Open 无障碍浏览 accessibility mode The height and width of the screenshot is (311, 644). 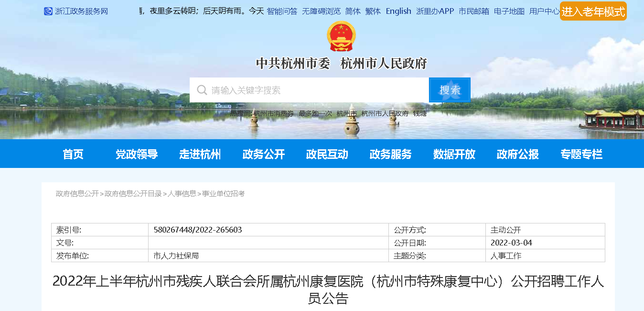[x=321, y=11]
